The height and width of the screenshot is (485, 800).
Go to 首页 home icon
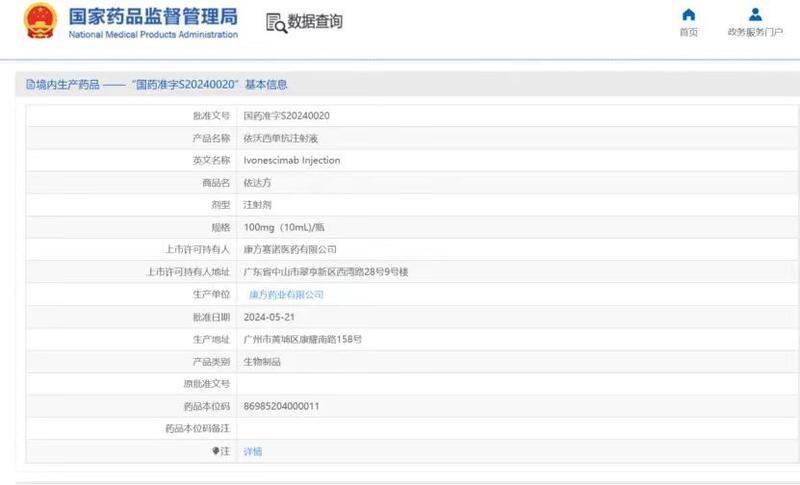click(x=689, y=15)
